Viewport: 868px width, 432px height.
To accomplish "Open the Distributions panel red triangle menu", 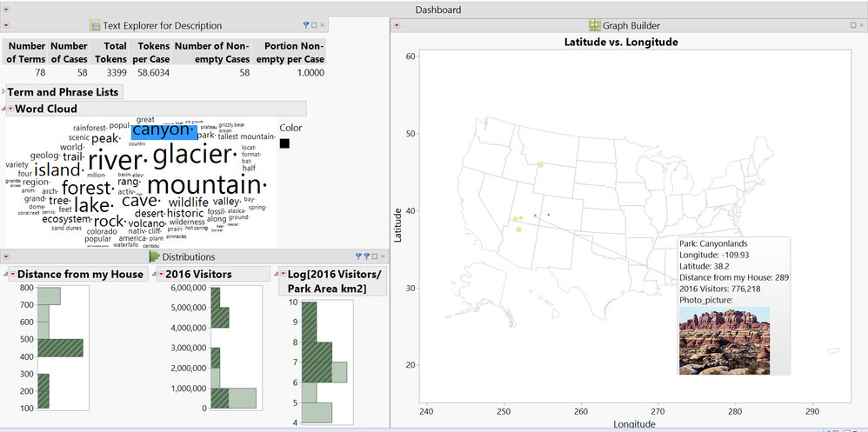I will pos(6,256).
